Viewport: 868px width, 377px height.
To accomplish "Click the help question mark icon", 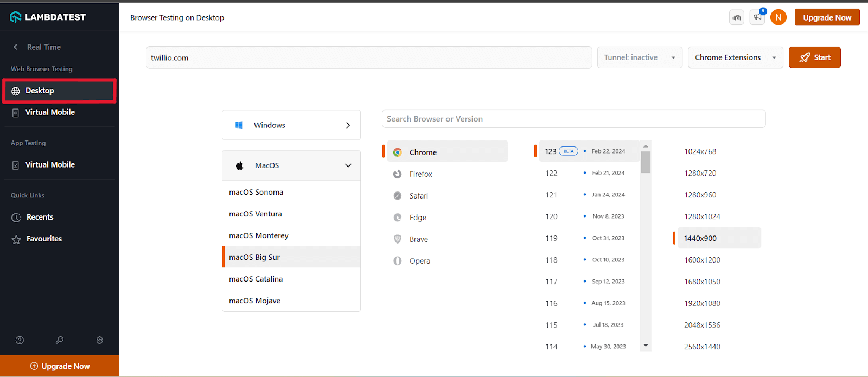I will (x=20, y=340).
